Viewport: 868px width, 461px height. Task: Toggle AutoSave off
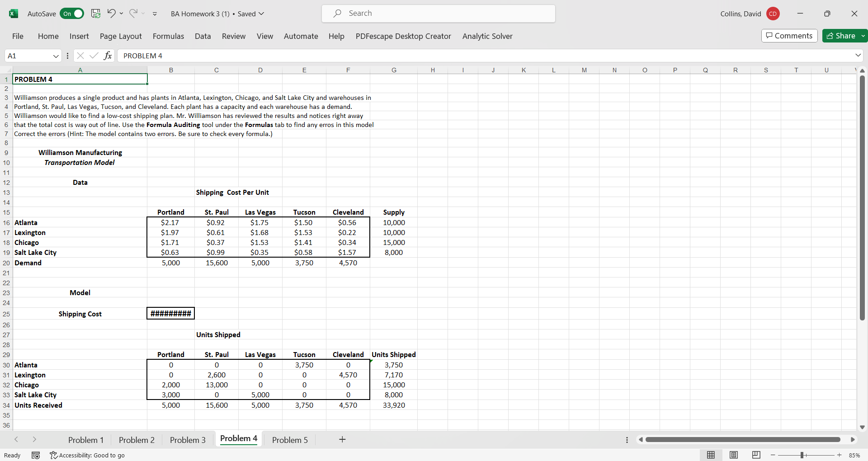coord(71,14)
